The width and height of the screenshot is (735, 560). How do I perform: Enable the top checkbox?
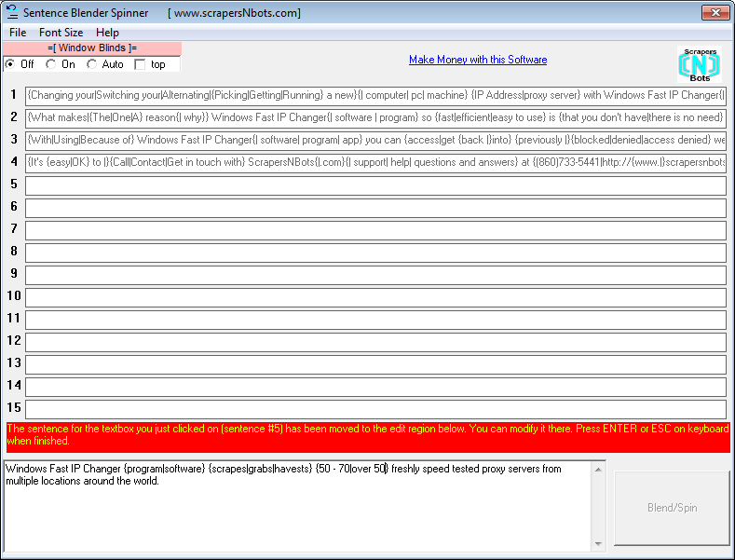tap(140, 64)
